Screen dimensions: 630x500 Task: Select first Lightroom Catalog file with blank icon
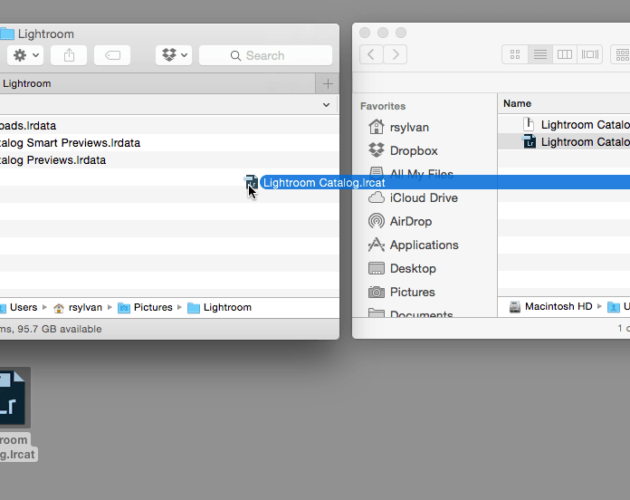coord(564,125)
